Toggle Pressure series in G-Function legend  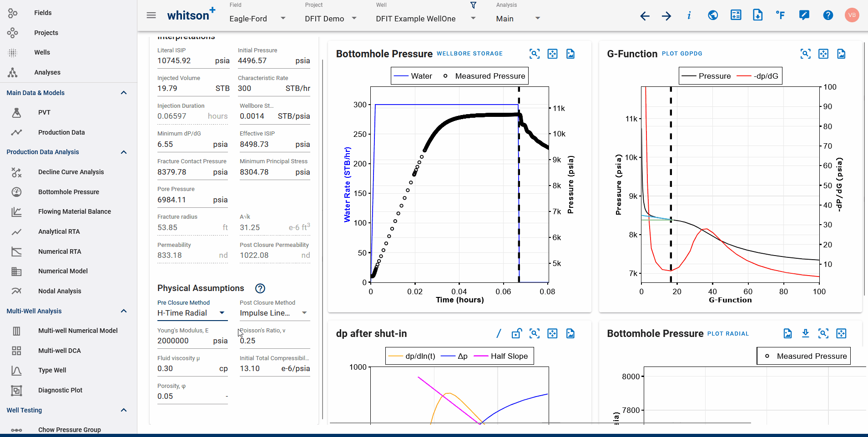tap(707, 76)
